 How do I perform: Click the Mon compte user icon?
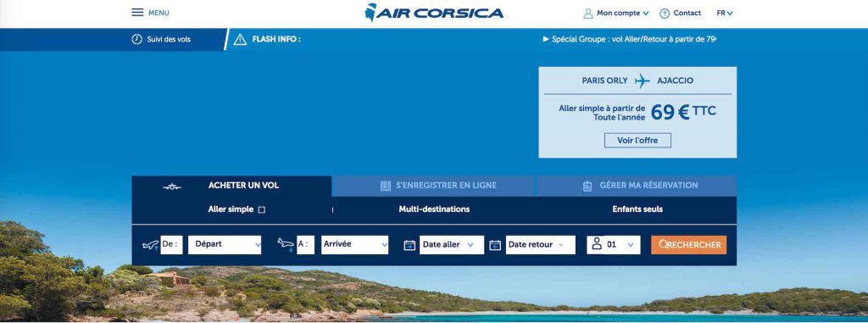pos(588,14)
